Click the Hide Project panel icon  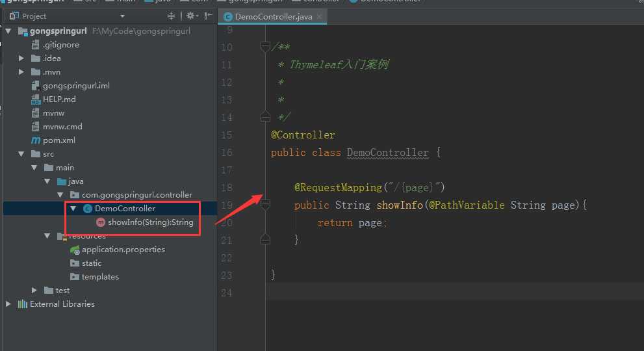pos(208,16)
